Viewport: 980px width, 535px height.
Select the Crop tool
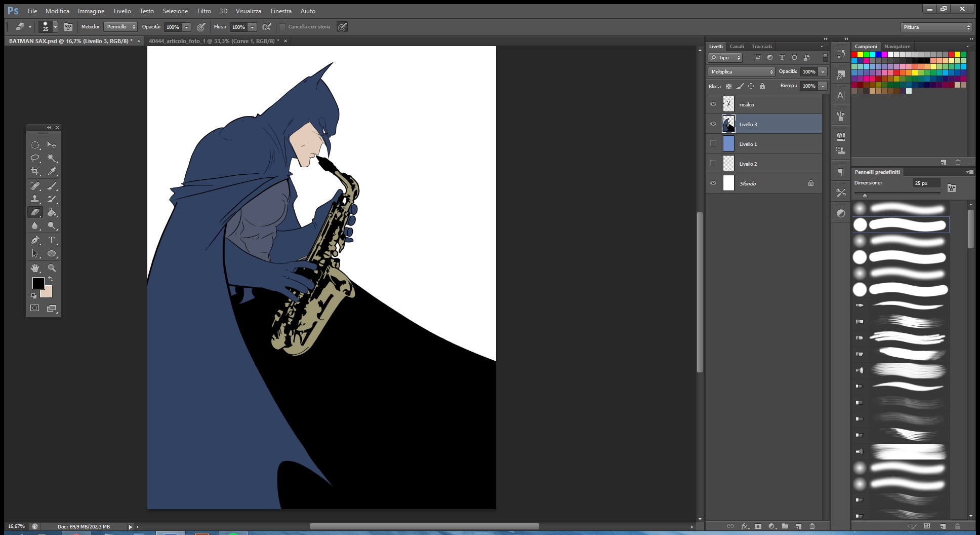tap(35, 171)
